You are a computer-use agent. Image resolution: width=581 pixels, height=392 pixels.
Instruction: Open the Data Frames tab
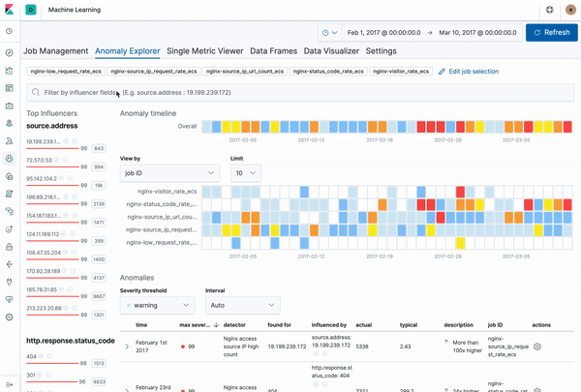[x=273, y=51]
